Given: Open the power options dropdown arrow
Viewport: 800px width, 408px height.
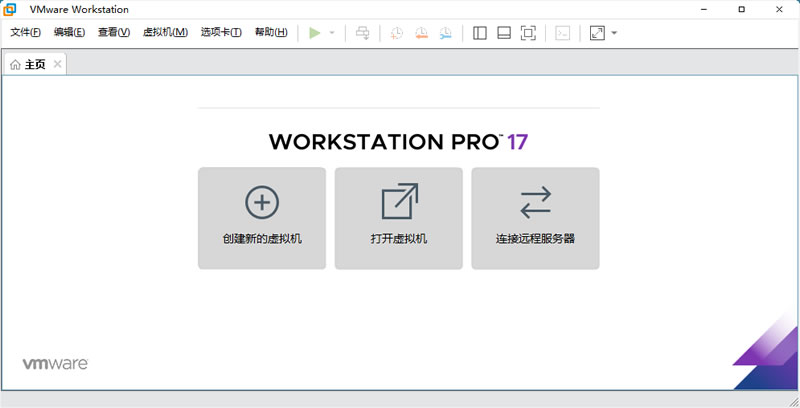Looking at the screenshot, I should (x=332, y=33).
